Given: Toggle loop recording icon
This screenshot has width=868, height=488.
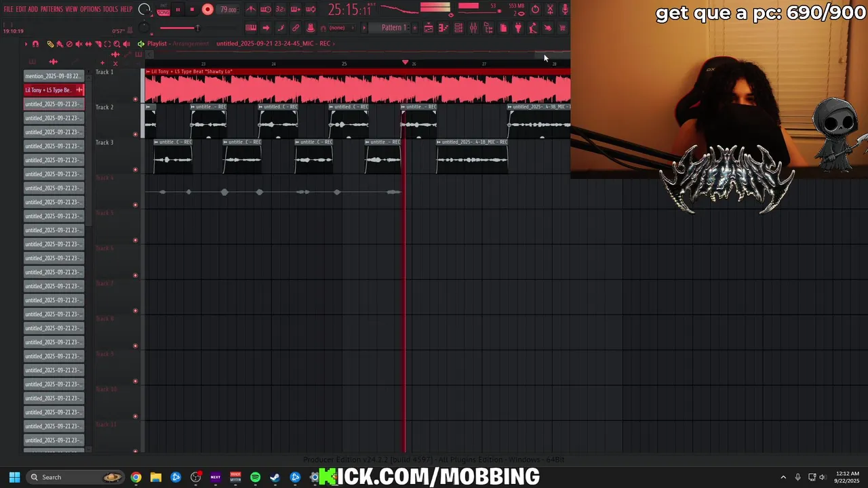Looking at the screenshot, I should tap(311, 9).
